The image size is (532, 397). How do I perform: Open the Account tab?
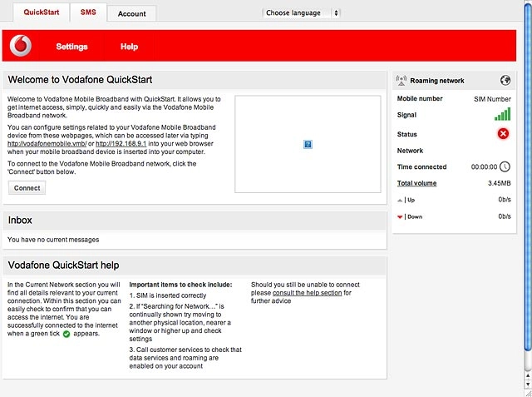(x=131, y=14)
